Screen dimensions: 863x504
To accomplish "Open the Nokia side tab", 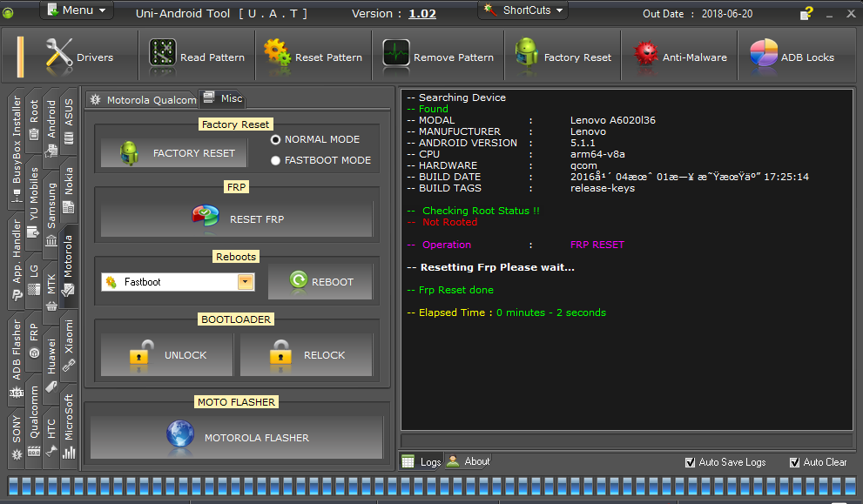I will 69,189.
